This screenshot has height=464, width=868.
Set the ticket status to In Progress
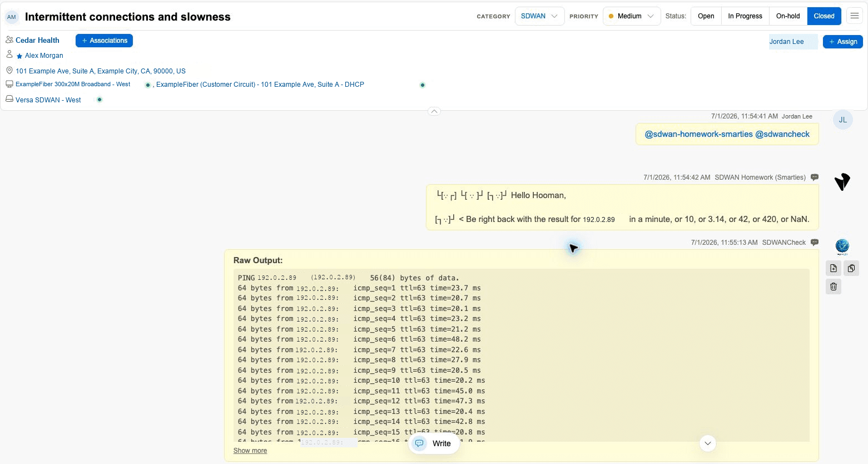click(x=745, y=16)
